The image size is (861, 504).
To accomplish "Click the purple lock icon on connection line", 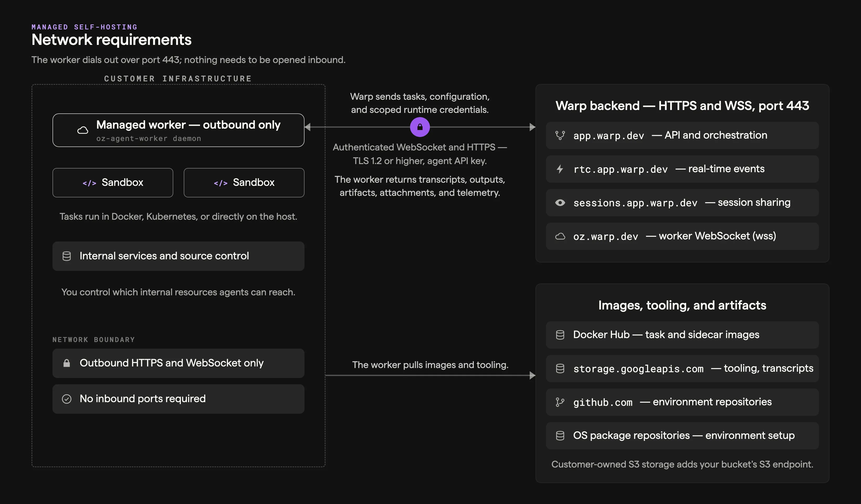I will 419,127.
